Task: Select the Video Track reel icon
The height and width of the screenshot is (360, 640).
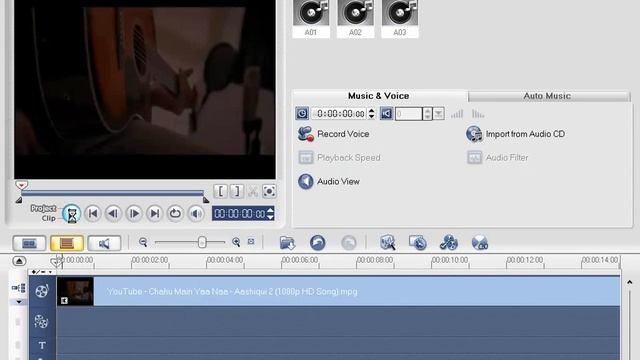Action: [42, 291]
